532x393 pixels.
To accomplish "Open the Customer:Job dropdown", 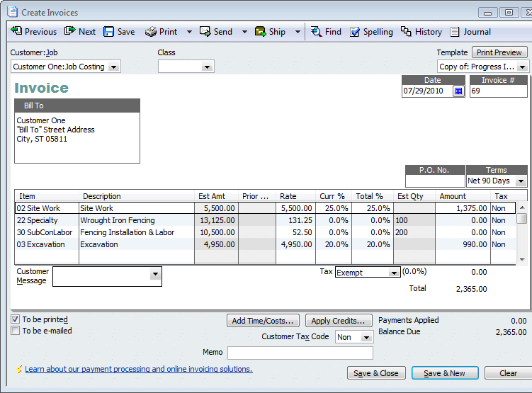I will [x=114, y=67].
